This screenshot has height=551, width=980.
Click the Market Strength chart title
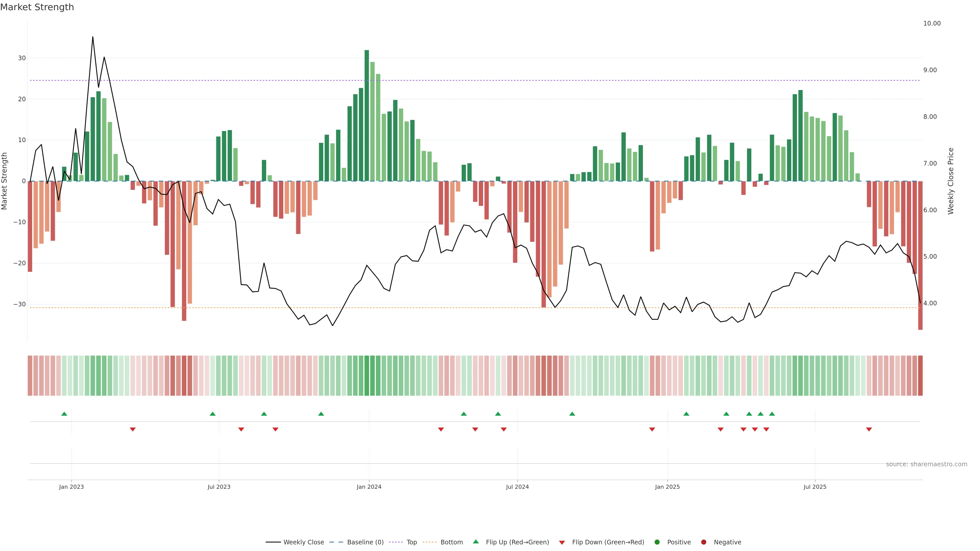pos(37,7)
